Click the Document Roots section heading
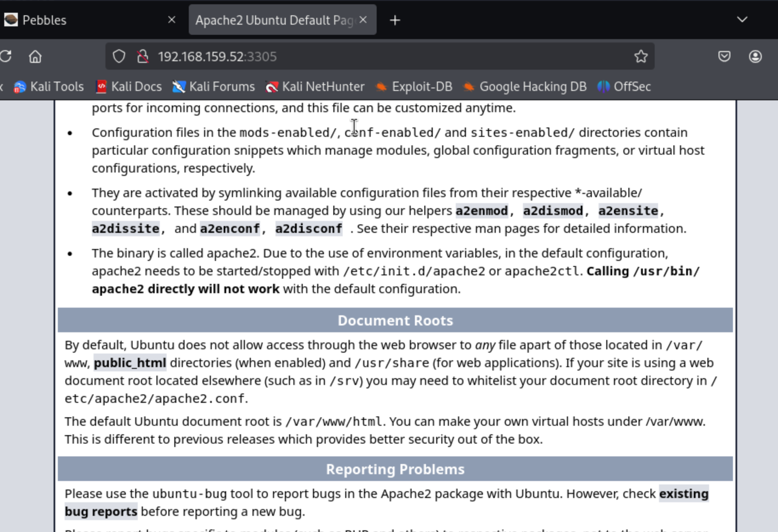Screen dimensions: 778x532 [x=395, y=320]
